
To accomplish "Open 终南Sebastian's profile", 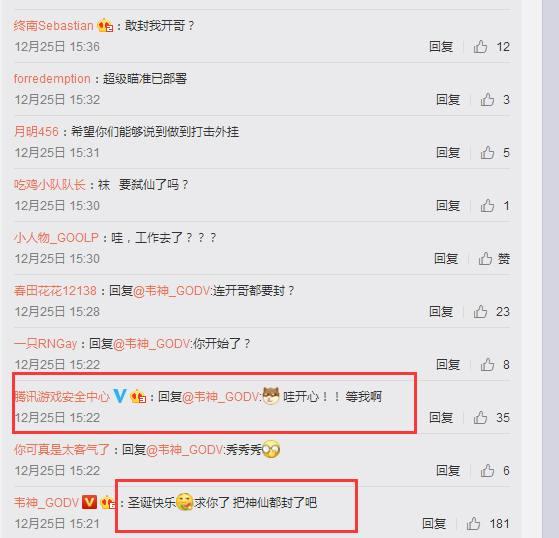I will (x=53, y=26).
